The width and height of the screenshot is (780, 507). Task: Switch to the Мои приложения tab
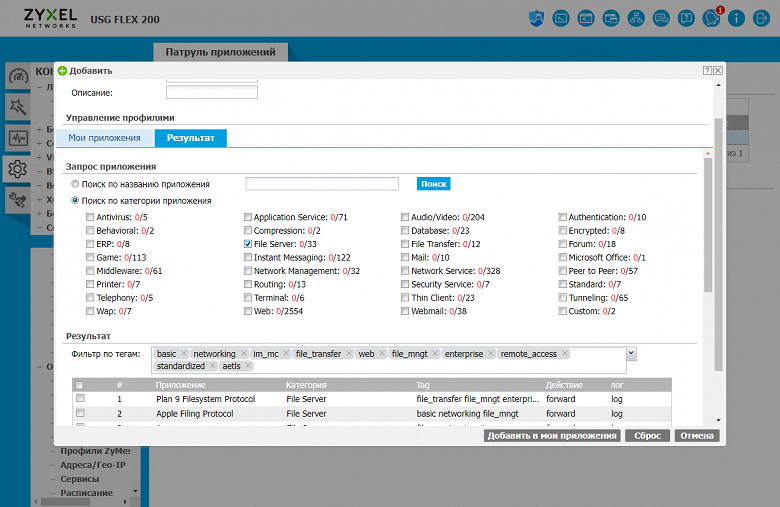click(104, 138)
